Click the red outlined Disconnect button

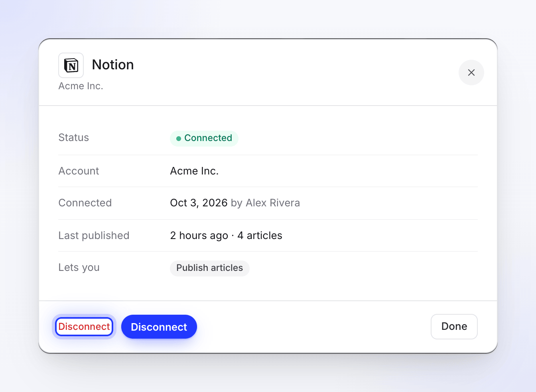84,327
